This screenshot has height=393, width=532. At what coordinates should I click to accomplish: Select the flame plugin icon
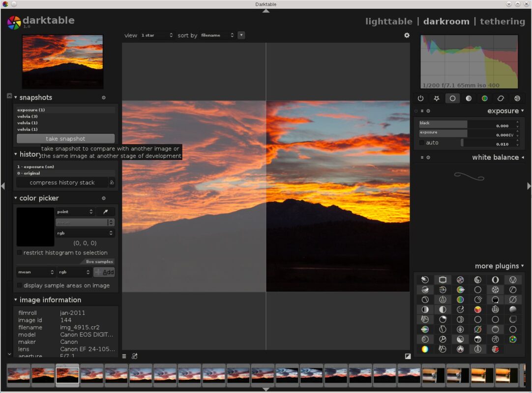click(x=460, y=349)
